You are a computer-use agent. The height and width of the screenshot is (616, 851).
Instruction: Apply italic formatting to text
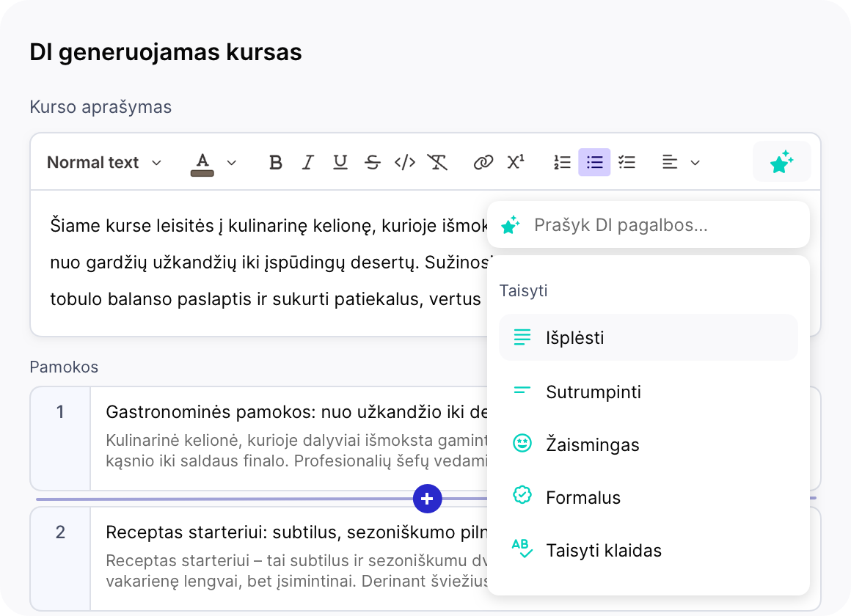308,162
